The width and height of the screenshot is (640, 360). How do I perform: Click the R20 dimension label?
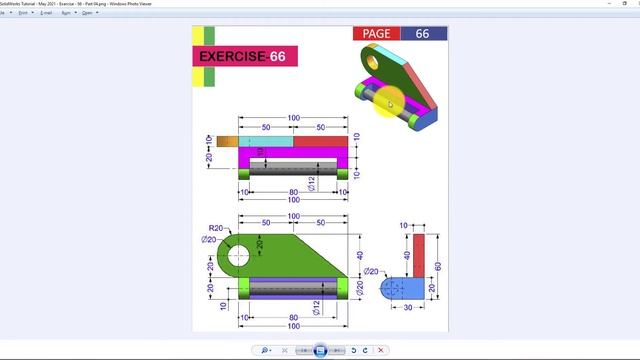click(x=216, y=228)
